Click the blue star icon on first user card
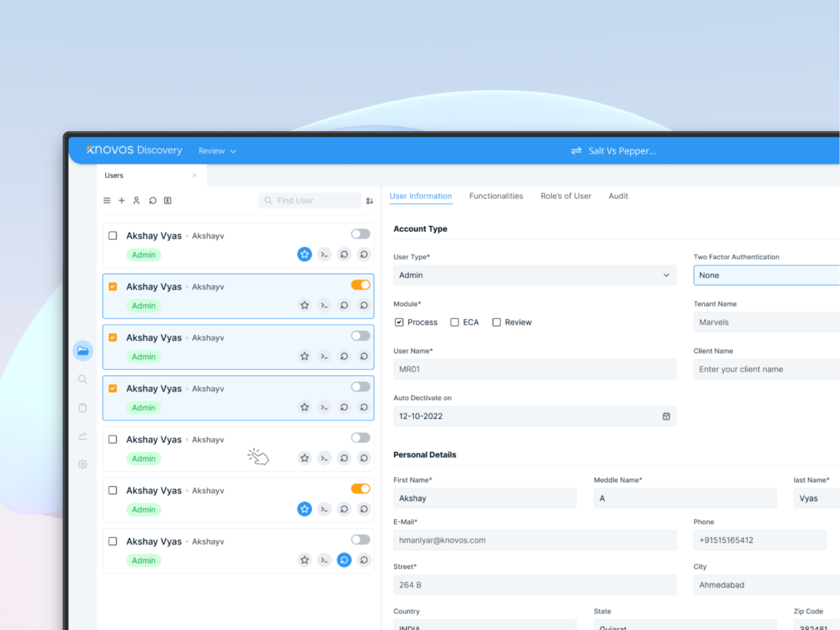Screen dimensions: 840x630 [305, 254]
